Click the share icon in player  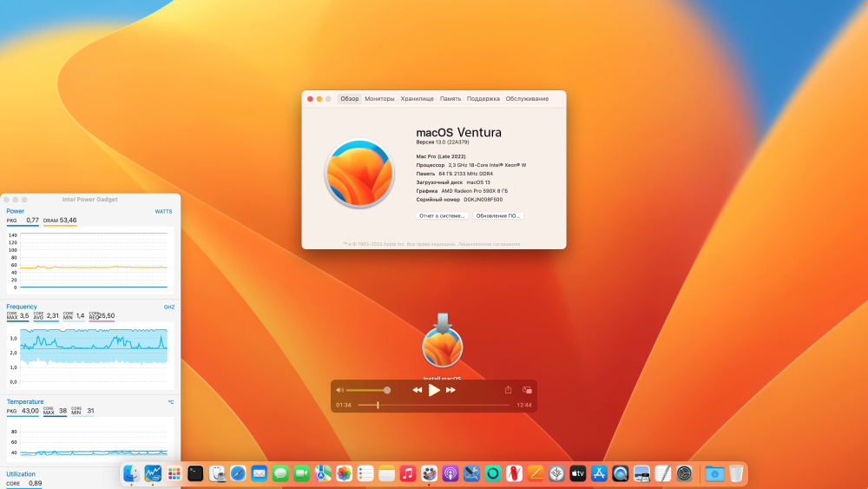coord(508,390)
